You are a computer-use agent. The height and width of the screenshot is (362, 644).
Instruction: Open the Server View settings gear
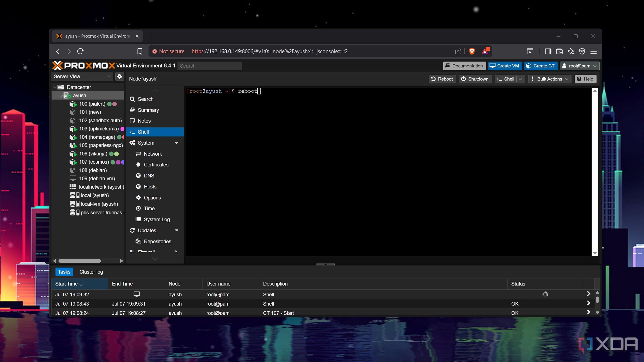(120, 76)
